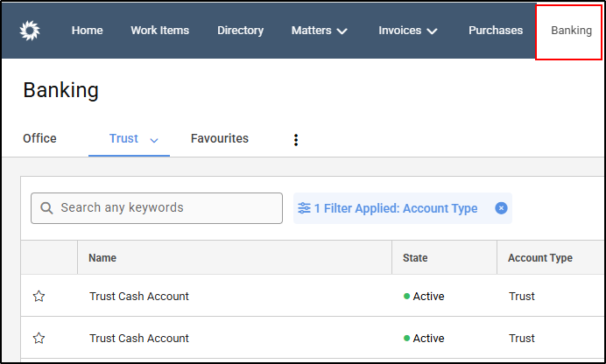Switch to the Favourites tab
This screenshot has width=606, height=364.
click(x=220, y=138)
